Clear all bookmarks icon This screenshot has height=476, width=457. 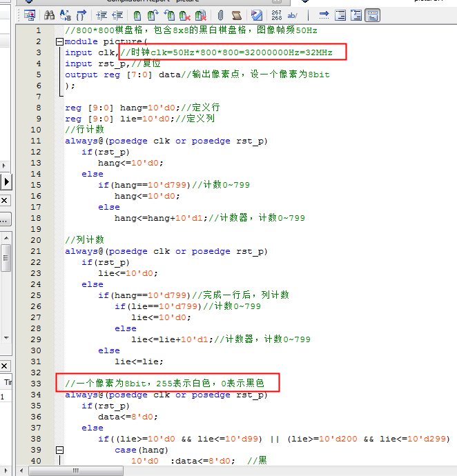click(201, 15)
